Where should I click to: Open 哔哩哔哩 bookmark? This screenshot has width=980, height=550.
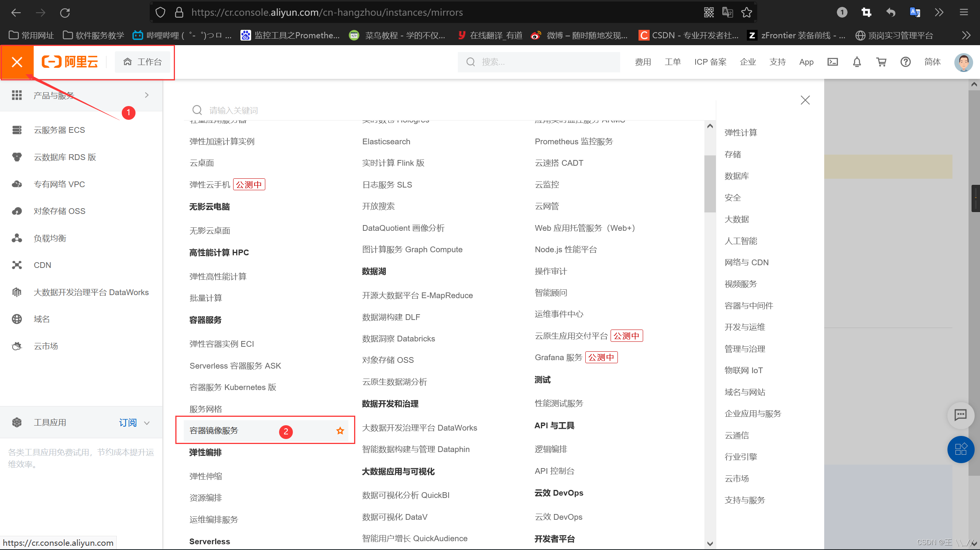182,36
